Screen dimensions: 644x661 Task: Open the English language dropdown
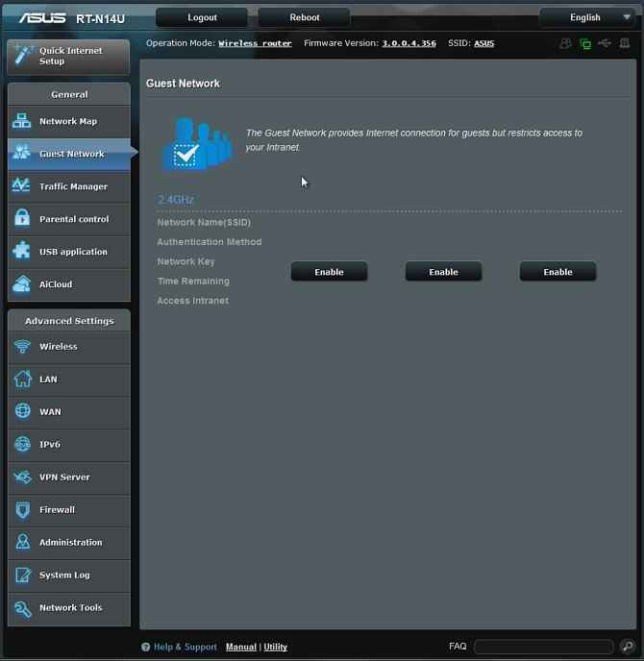587,17
